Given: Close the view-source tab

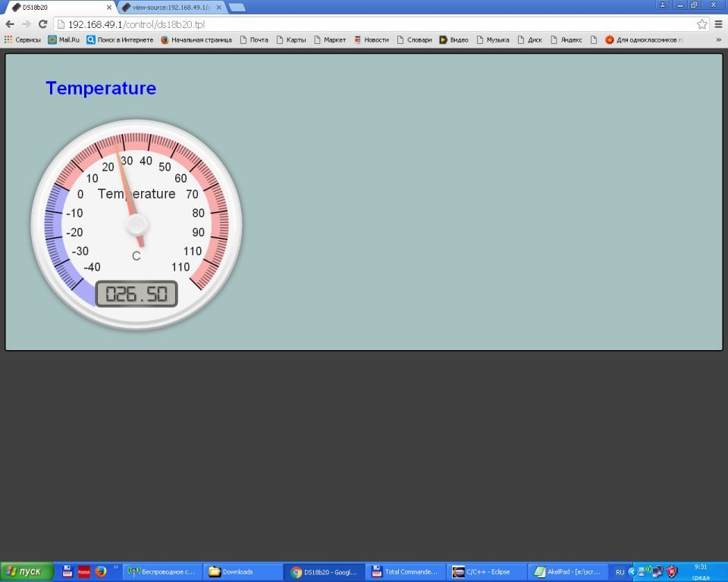Looking at the screenshot, I should [x=219, y=8].
